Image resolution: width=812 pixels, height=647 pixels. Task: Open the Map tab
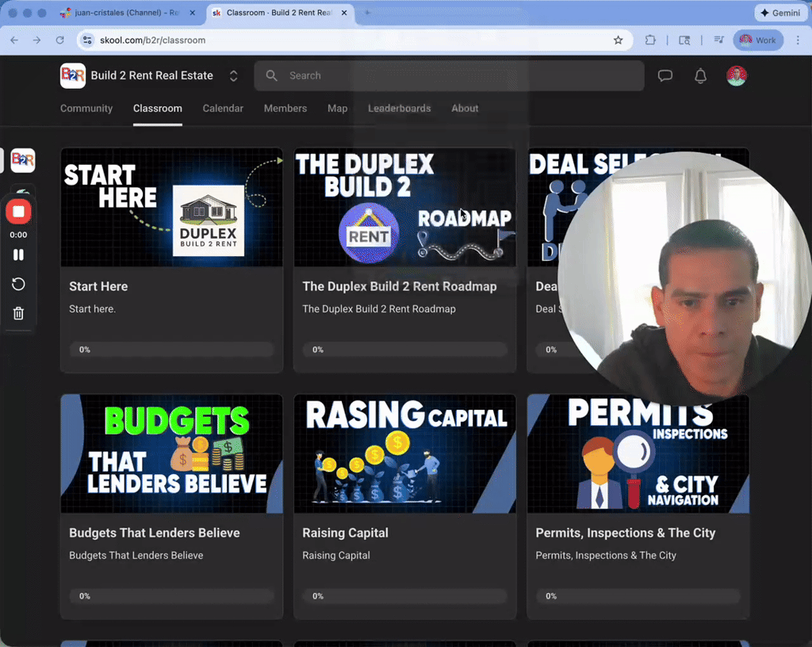coord(338,108)
